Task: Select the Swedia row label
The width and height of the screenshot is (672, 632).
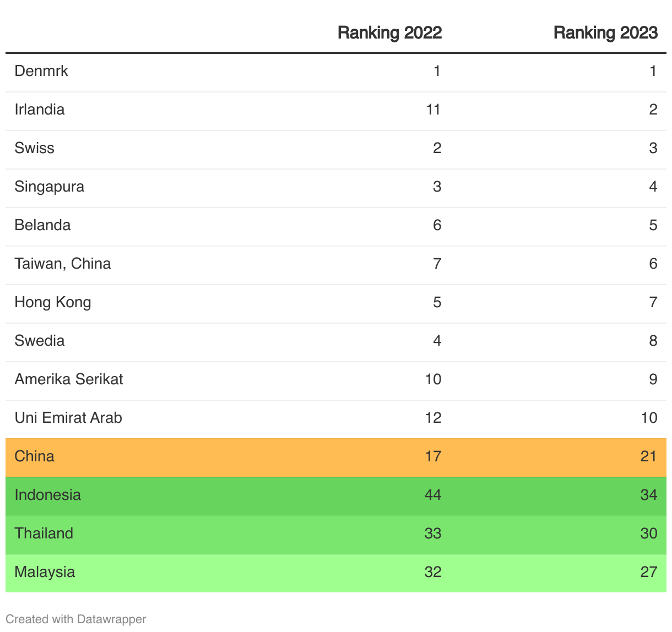Action: point(40,341)
